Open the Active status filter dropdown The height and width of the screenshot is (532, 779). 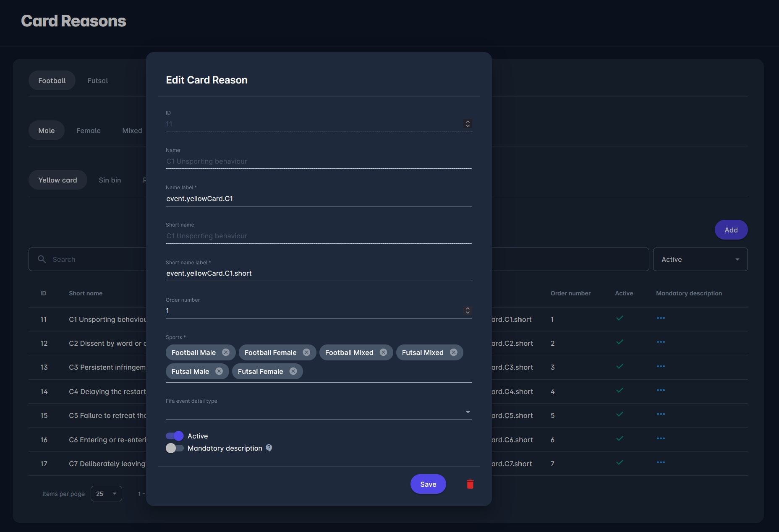(700, 259)
